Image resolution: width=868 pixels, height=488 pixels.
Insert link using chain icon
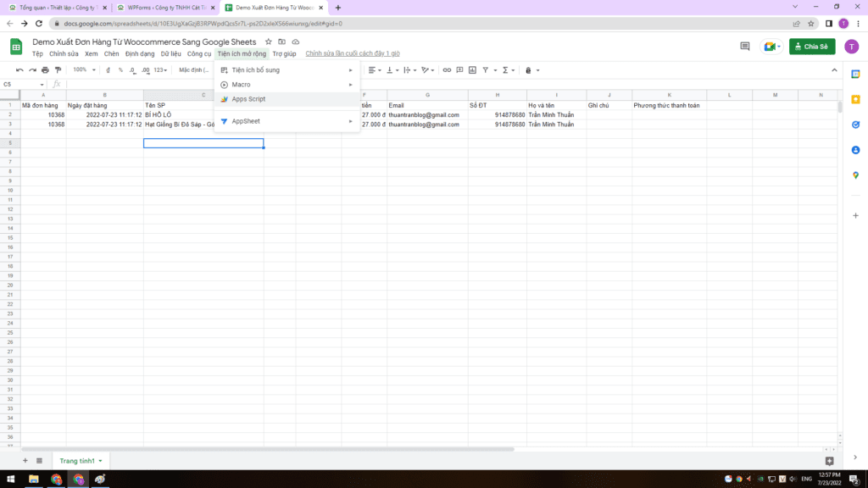click(447, 70)
